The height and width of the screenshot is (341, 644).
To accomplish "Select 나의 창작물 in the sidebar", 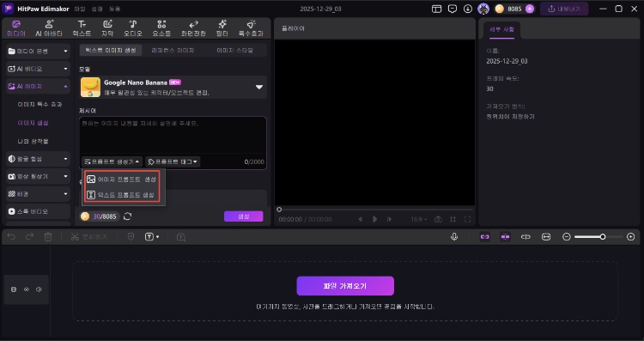I will click(x=33, y=141).
